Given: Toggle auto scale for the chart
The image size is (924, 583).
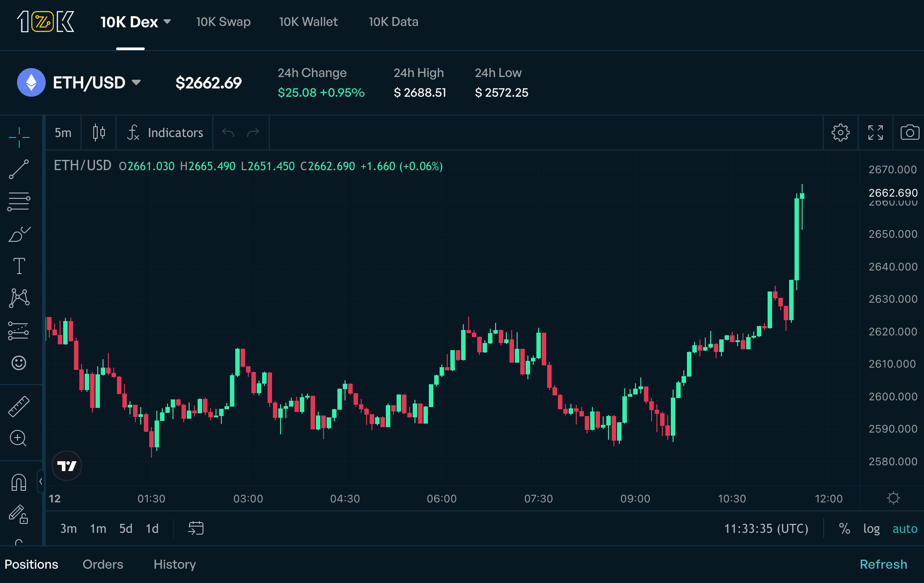Looking at the screenshot, I should coord(905,529).
